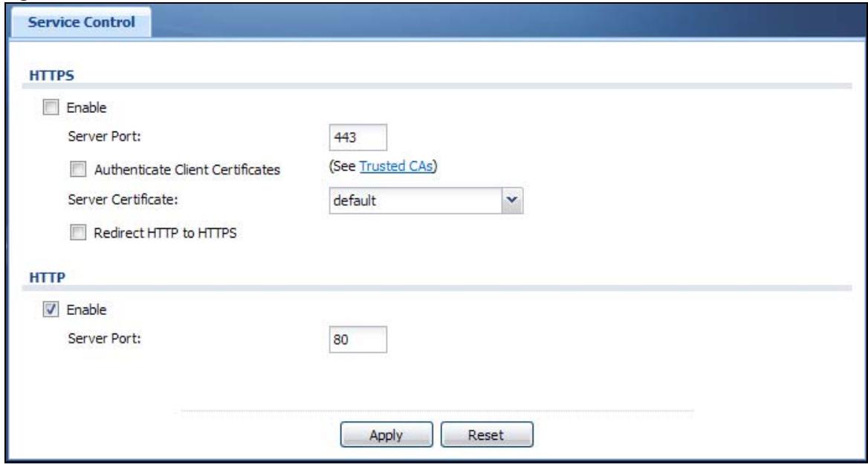The width and height of the screenshot is (868, 465).
Task: Uncheck the HTTP Enable checkbox
Action: pos(51,310)
